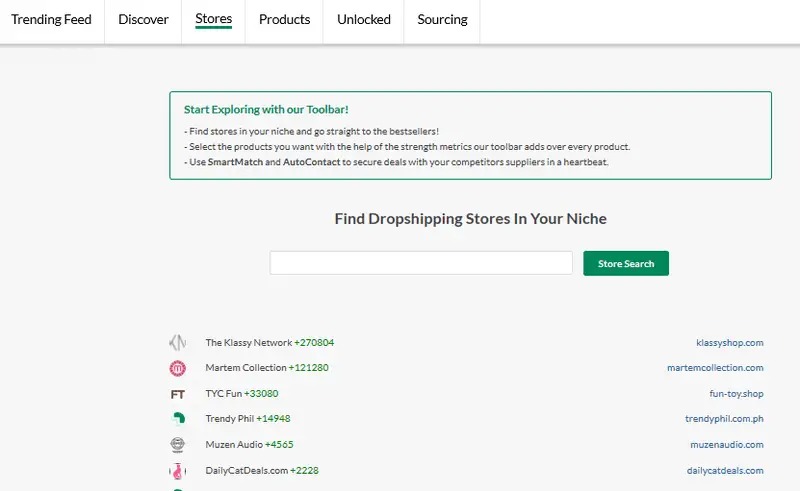Open the fun-toy.shop link
800x491 pixels.
pyautogui.click(x=736, y=394)
